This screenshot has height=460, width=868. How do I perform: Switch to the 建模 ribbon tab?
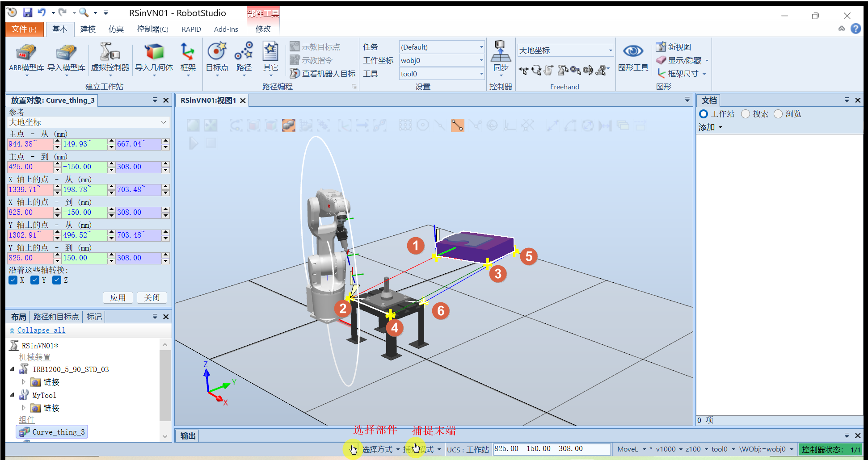tap(88, 29)
